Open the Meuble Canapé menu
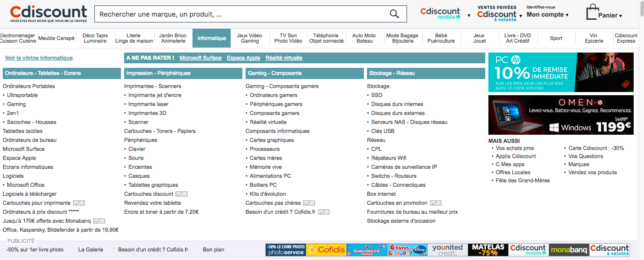This screenshot has height=260, width=644. coord(56,38)
